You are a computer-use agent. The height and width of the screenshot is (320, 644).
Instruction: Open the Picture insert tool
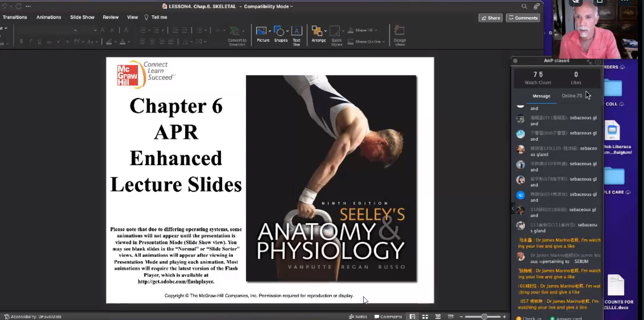[x=262, y=32]
